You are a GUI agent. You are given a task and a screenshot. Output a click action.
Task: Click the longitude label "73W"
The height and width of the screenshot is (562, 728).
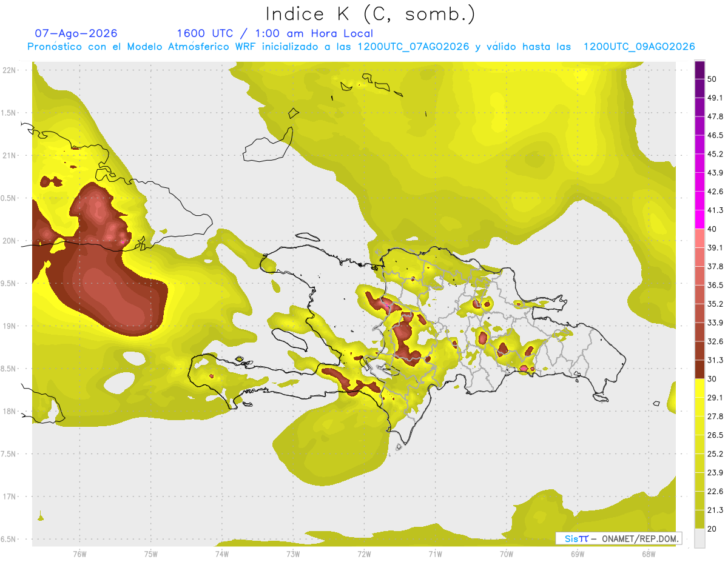293,555
